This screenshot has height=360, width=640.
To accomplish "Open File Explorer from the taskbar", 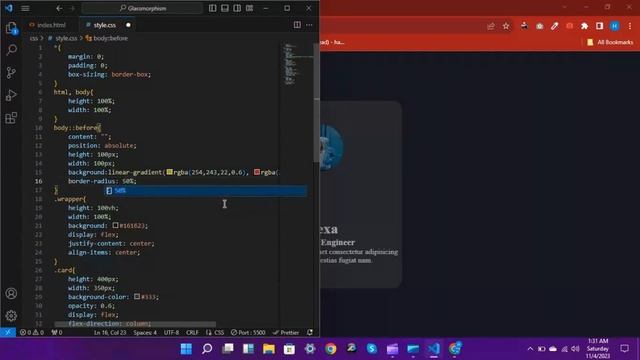I will click(x=269, y=349).
